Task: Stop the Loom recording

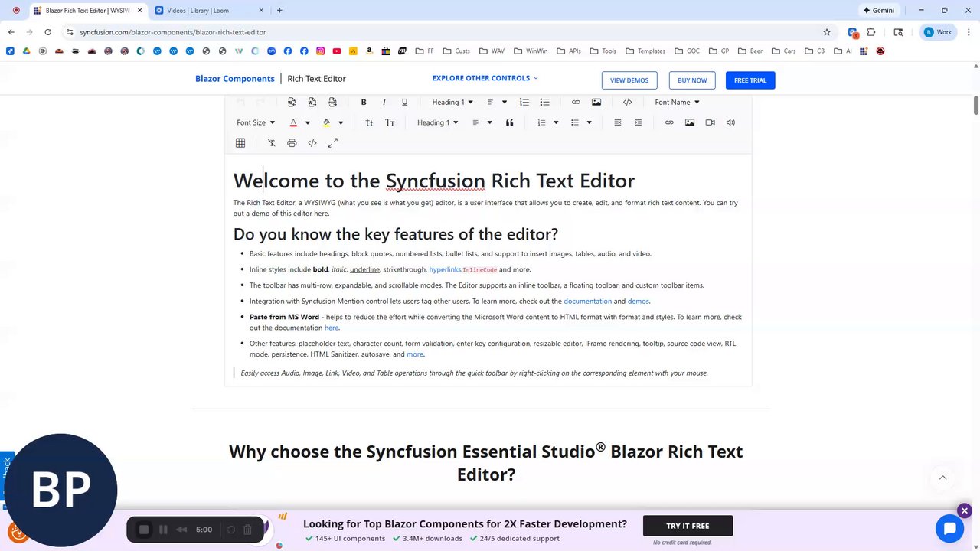Action: [x=144, y=530]
